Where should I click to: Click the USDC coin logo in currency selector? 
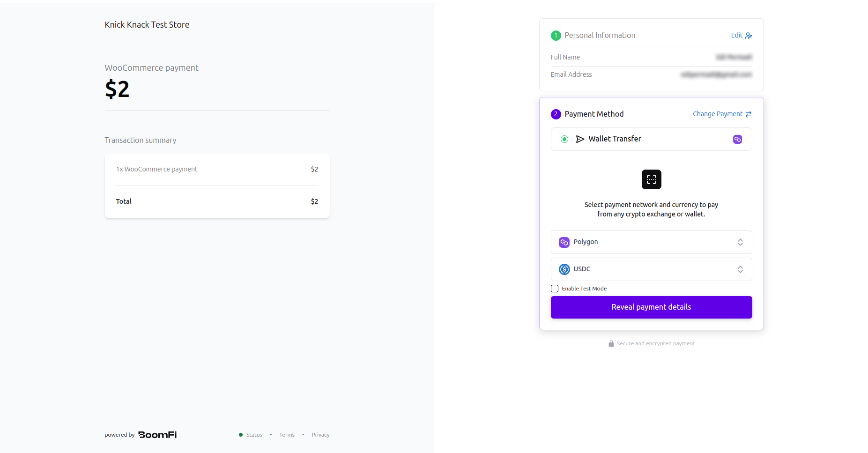tap(564, 269)
